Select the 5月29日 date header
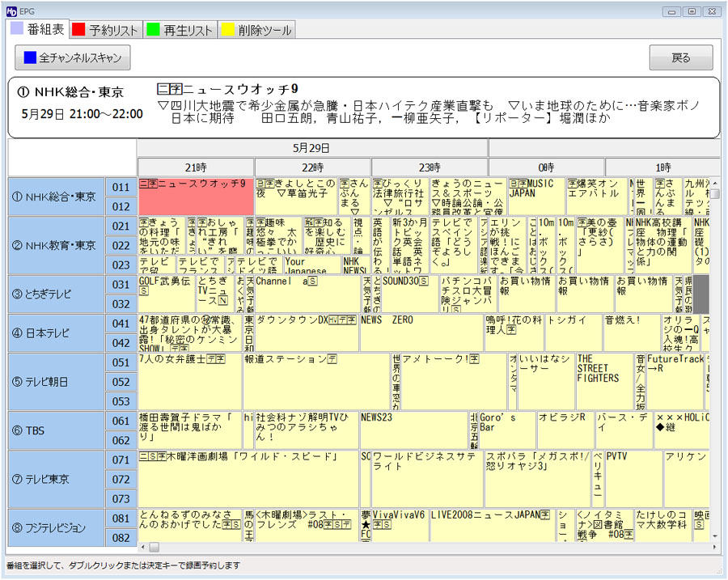The height and width of the screenshot is (580, 728). (312, 148)
